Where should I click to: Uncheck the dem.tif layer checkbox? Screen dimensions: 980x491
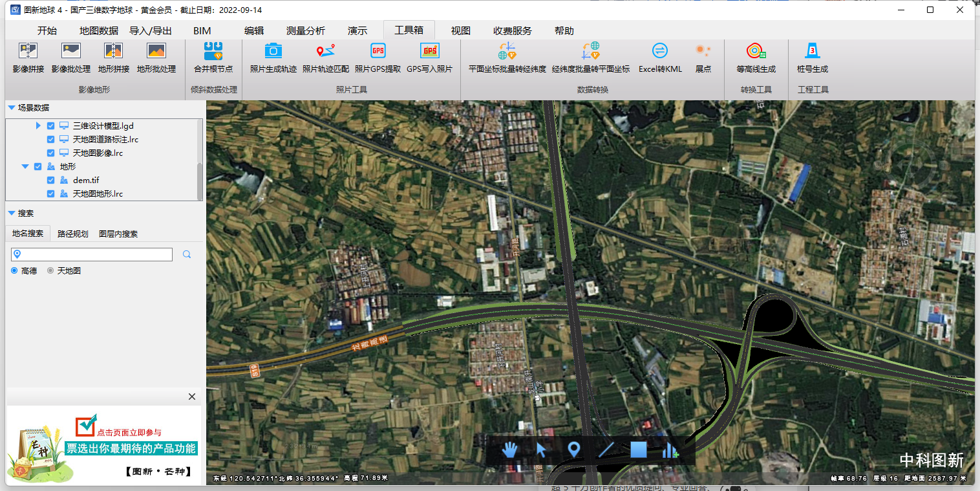pos(51,180)
